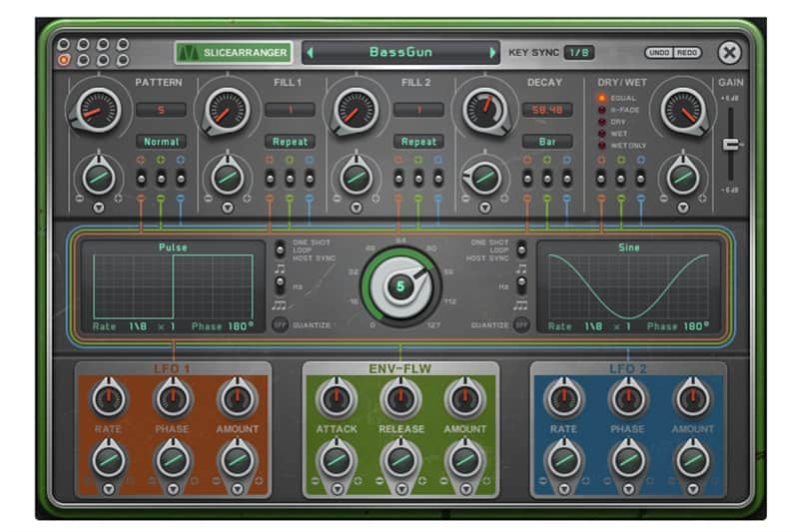Select the Equal dry/wet mode radio

(602, 98)
